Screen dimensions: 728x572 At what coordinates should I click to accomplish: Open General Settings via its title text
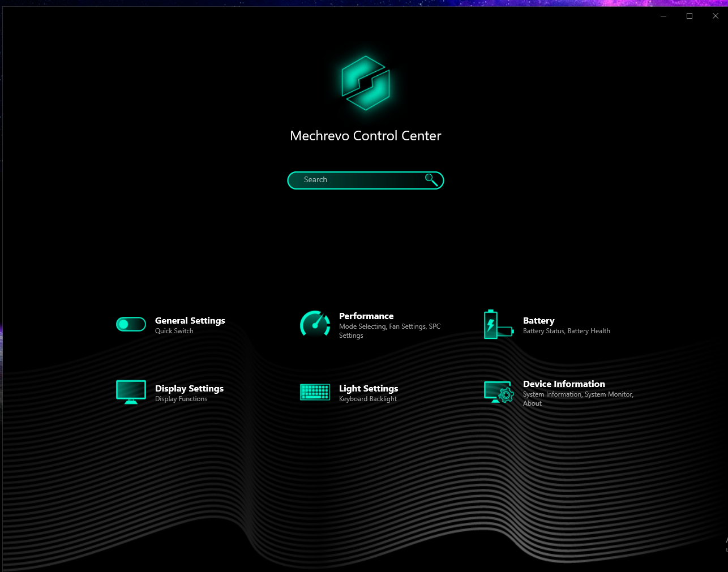[190, 321]
